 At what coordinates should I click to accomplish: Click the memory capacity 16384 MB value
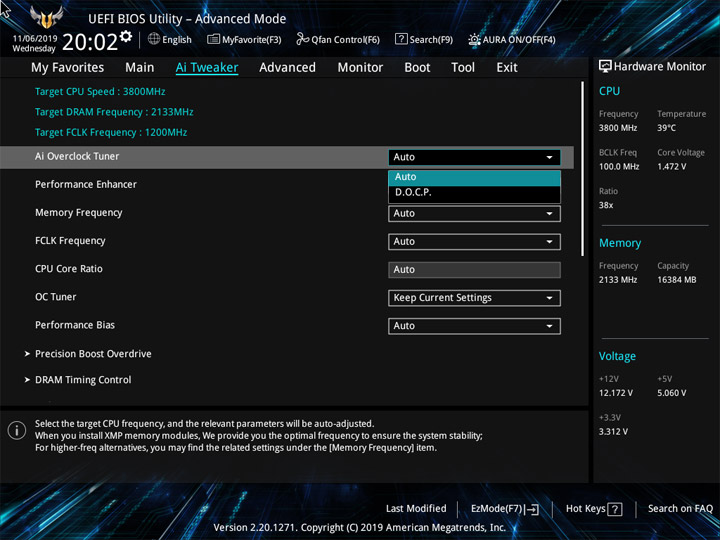click(x=677, y=280)
